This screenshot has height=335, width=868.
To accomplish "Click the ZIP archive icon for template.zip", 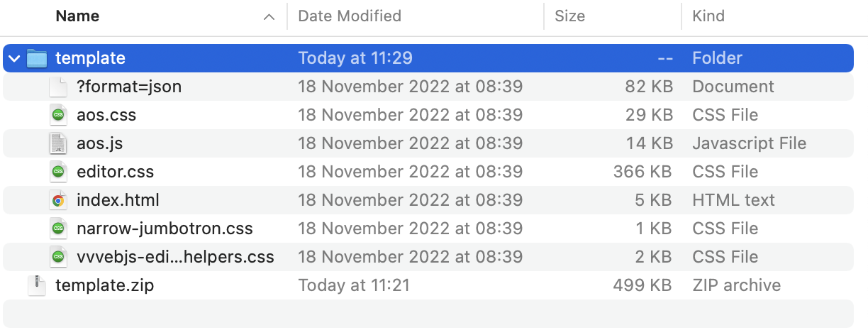I will (x=37, y=285).
